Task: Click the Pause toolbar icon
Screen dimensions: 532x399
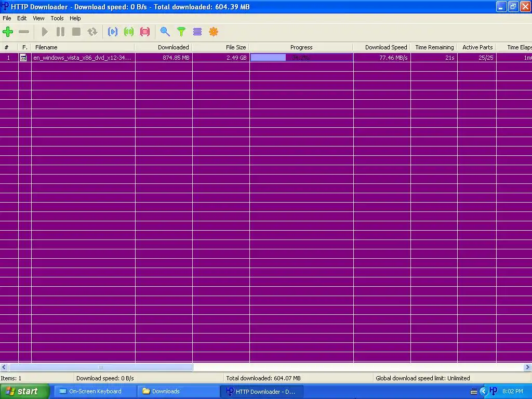Action: click(60, 32)
